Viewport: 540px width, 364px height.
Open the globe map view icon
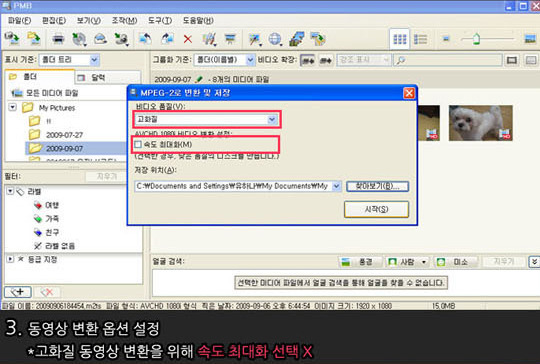[x=275, y=39]
